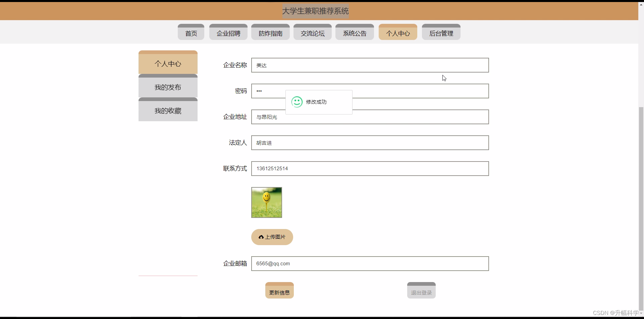The width and height of the screenshot is (644, 319).
Task: Open the 后台管理 tab
Action: point(441,33)
